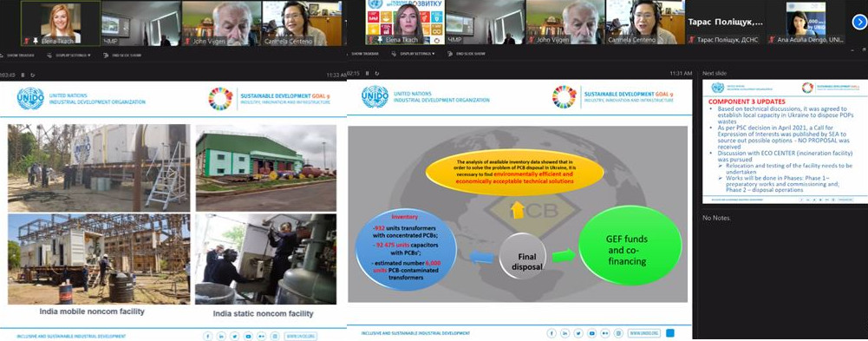This screenshot has height=341, width=868.
Task: Click End Slide Show in left view
Action: tap(121, 55)
